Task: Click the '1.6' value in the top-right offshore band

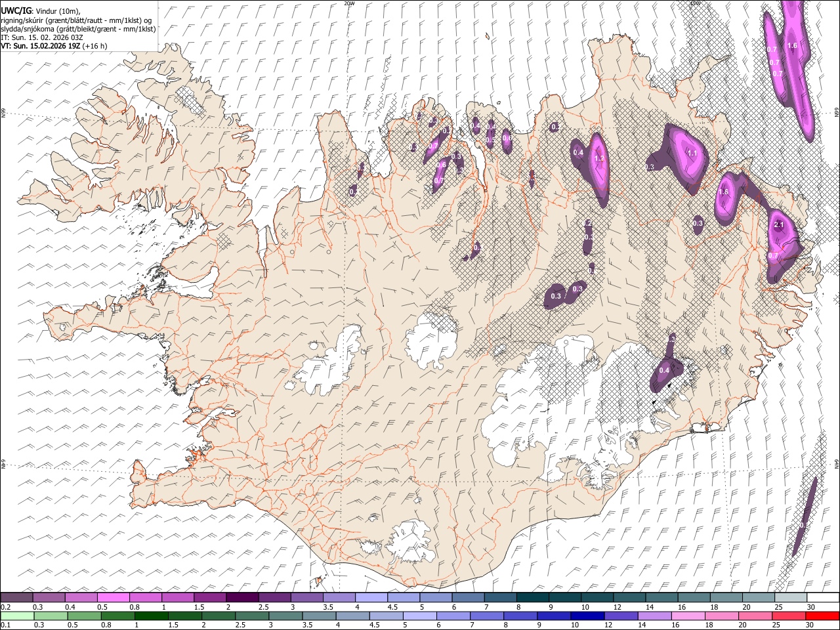Action: (x=792, y=46)
